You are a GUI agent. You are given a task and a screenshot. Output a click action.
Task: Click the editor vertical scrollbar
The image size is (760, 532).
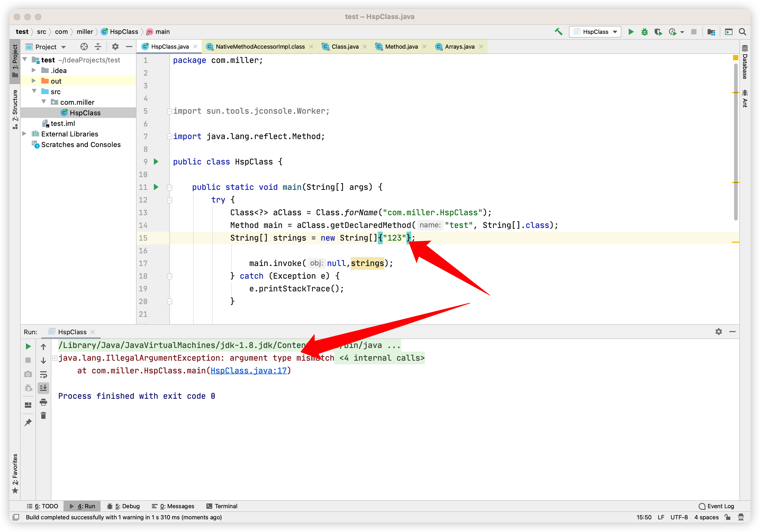pyautogui.click(x=735, y=142)
